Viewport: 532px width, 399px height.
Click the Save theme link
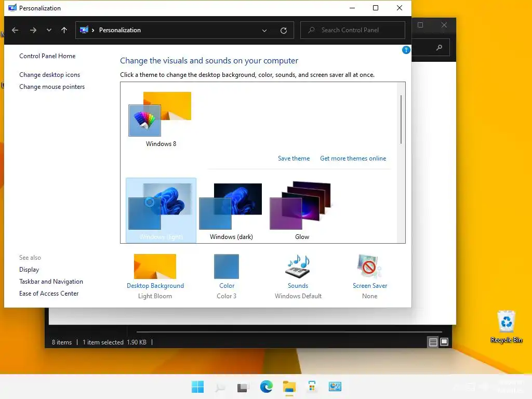tap(294, 158)
